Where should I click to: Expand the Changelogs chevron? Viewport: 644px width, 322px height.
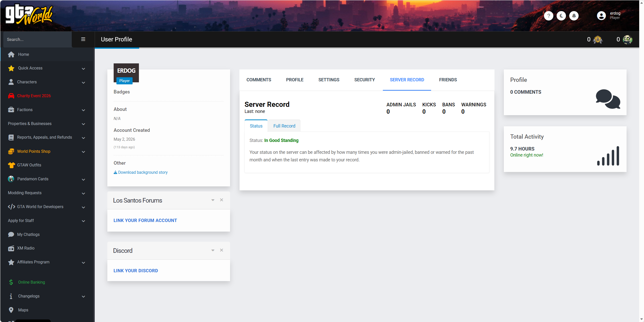[83, 297]
